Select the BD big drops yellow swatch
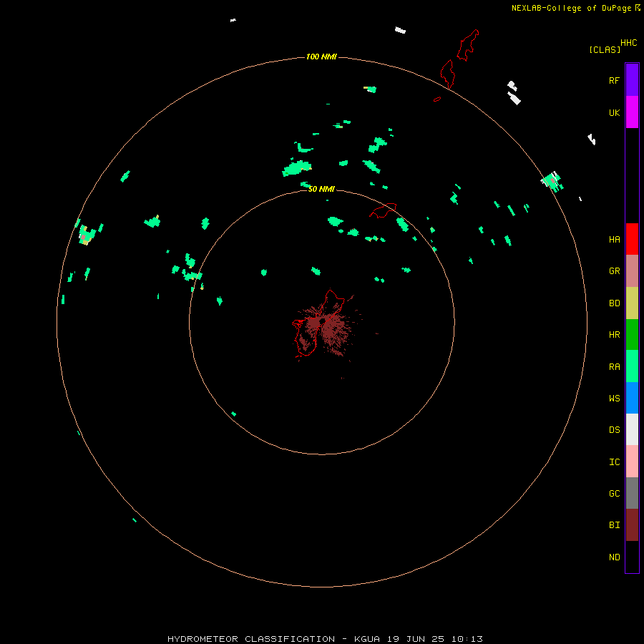Image resolution: width=644 pixels, height=644 pixels. tap(632, 303)
